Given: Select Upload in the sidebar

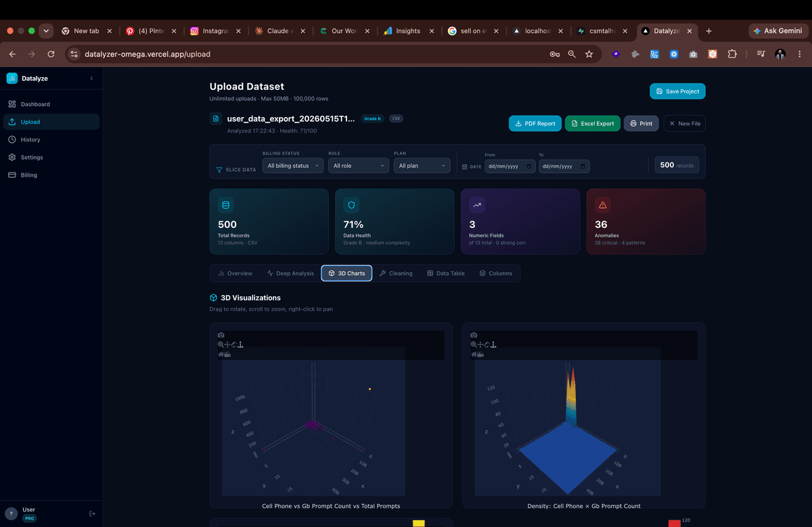Looking at the screenshot, I should (x=51, y=122).
